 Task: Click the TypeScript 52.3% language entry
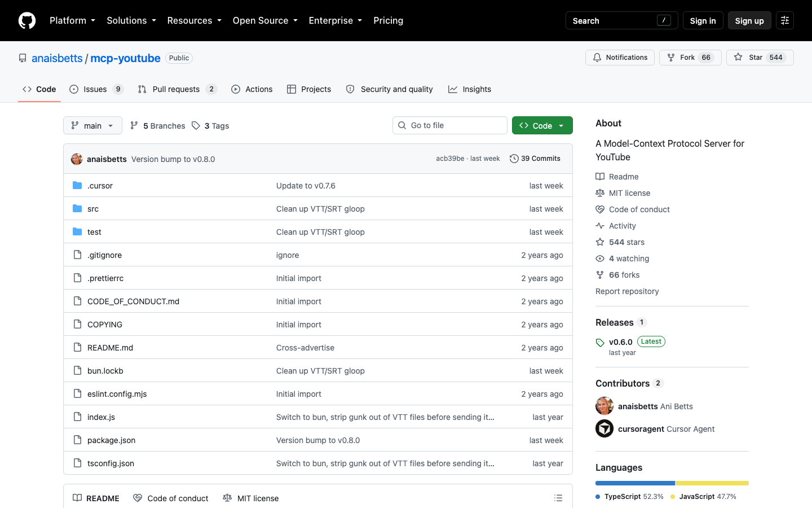[629, 497]
